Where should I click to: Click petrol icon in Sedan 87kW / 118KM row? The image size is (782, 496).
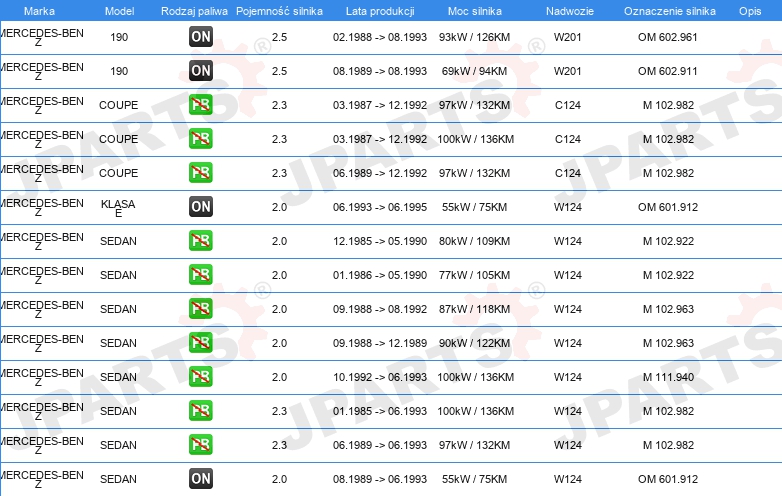pos(200,309)
